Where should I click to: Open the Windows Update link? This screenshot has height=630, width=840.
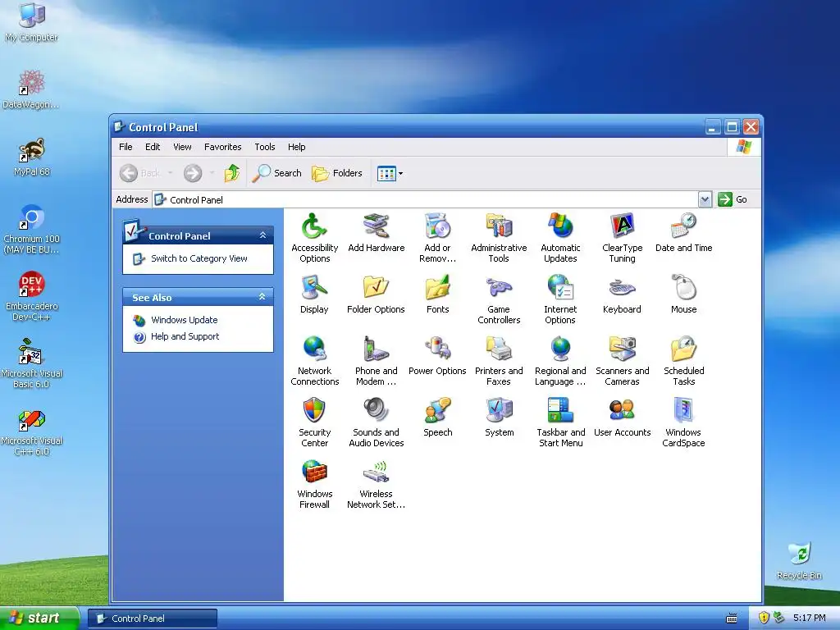pos(185,320)
